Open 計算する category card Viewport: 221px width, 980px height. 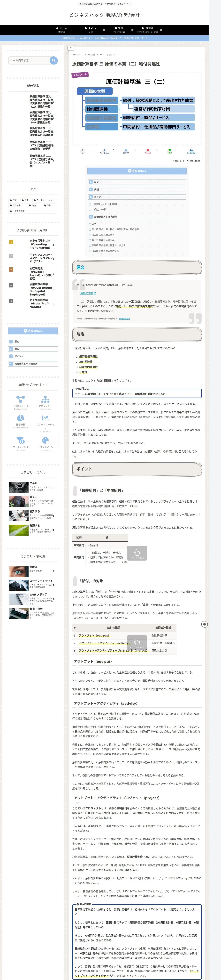(33, 516)
